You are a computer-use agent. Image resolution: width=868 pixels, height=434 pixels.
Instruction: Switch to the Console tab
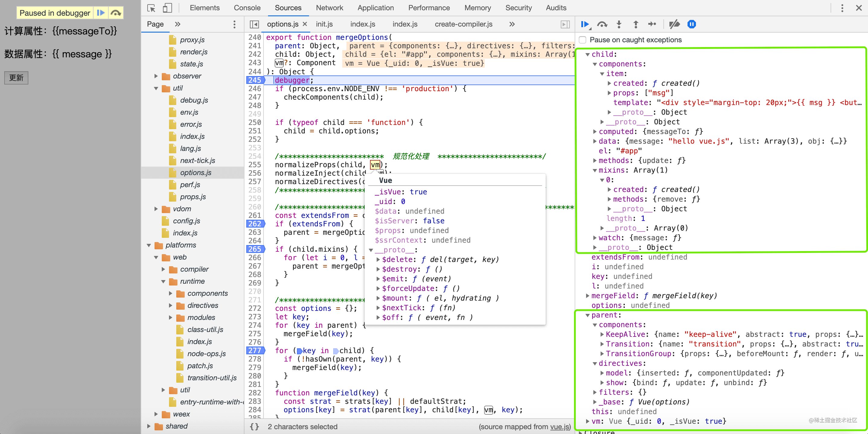247,8
